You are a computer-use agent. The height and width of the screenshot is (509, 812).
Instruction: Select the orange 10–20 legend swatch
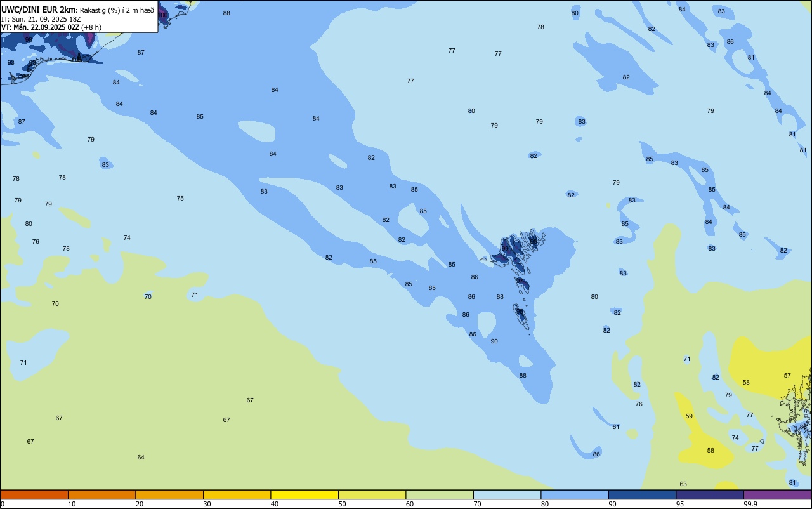tap(101, 494)
